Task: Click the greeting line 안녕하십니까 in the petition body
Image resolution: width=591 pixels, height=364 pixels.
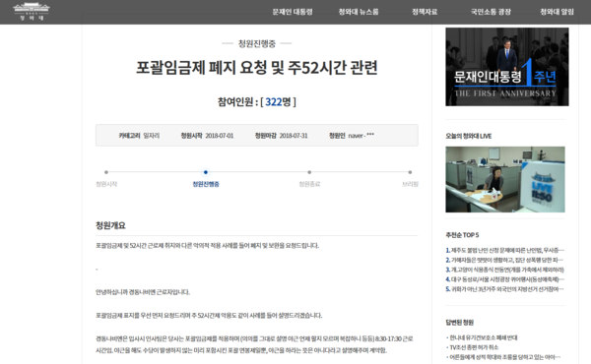Action: tap(143, 292)
